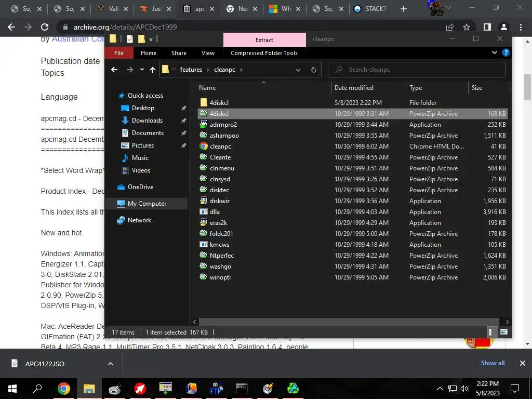This screenshot has height=399, width=532.
Task: Open a new Chrome tab
Action: point(403,9)
